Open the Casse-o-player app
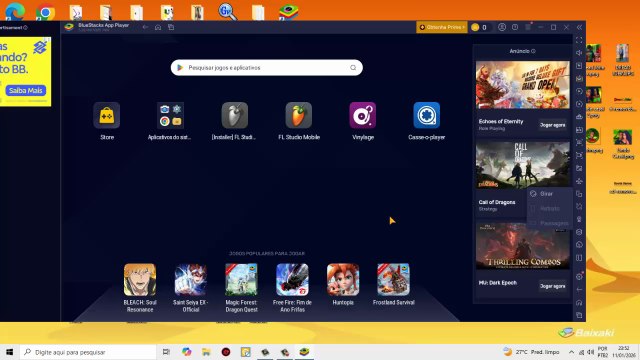This screenshot has height=360, width=640. pyautogui.click(x=427, y=116)
